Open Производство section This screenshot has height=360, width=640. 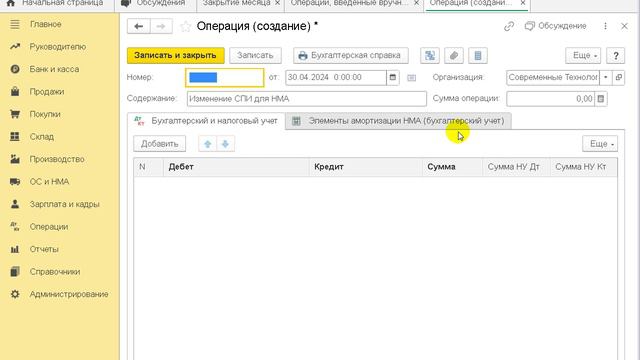point(56,159)
